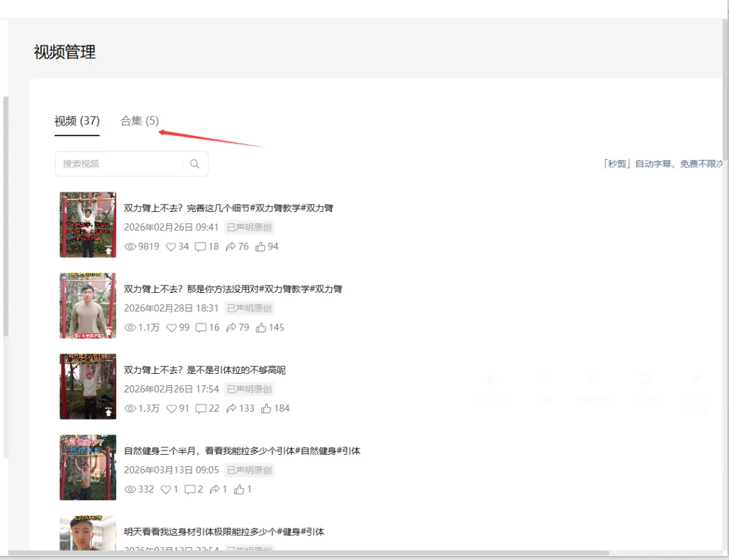Click 已声明原创 tag dated 03月13日 09:05
This screenshot has width=729, height=560.
(x=249, y=470)
